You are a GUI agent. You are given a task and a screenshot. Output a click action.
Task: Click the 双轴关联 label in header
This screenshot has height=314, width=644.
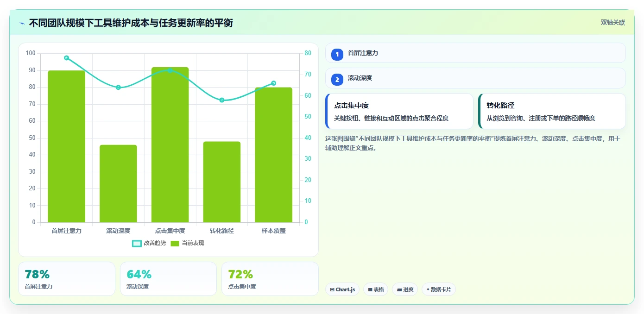(613, 23)
